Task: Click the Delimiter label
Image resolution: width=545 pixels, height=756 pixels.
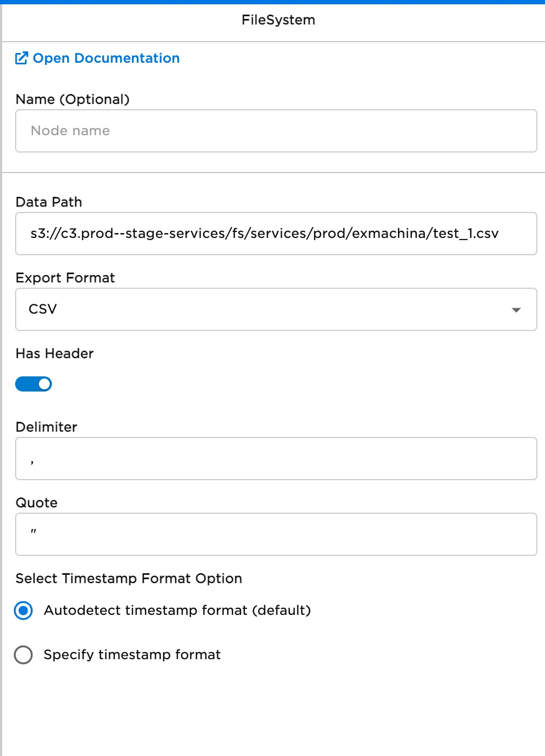Action: [46, 427]
